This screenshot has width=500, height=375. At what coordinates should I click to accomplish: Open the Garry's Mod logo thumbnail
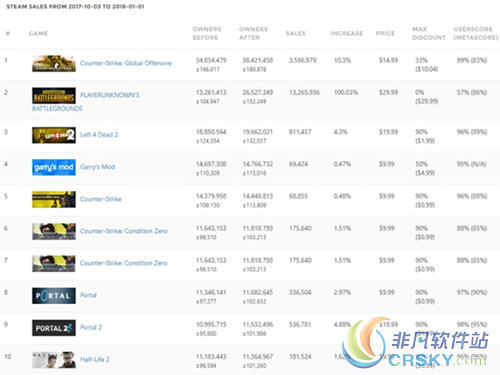coord(54,167)
